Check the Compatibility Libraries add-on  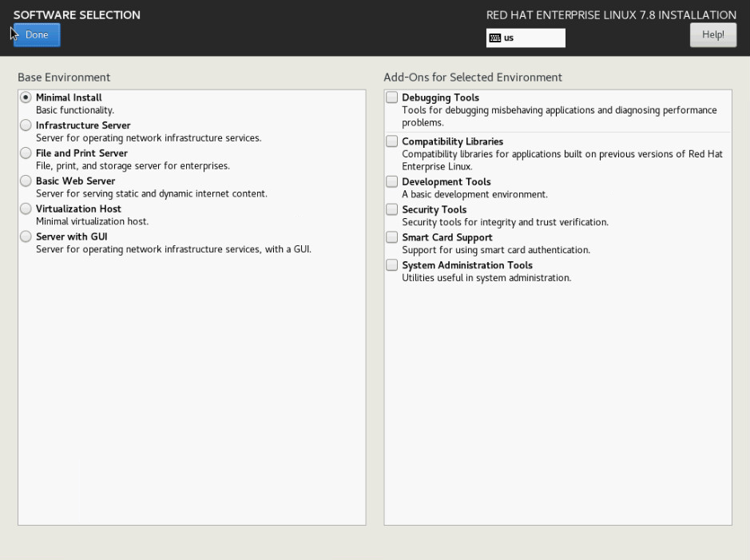click(x=391, y=141)
